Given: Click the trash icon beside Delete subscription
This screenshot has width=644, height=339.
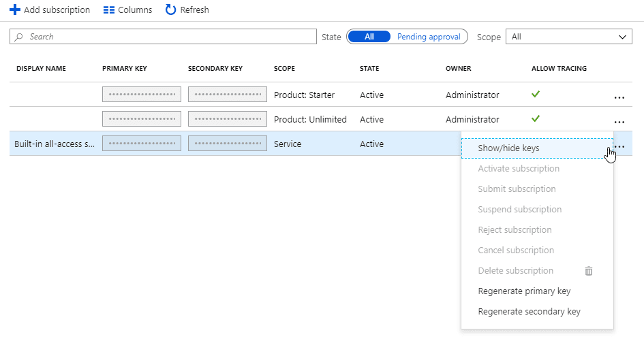Looking at the screenshot, I should click(x=589, y=271).
